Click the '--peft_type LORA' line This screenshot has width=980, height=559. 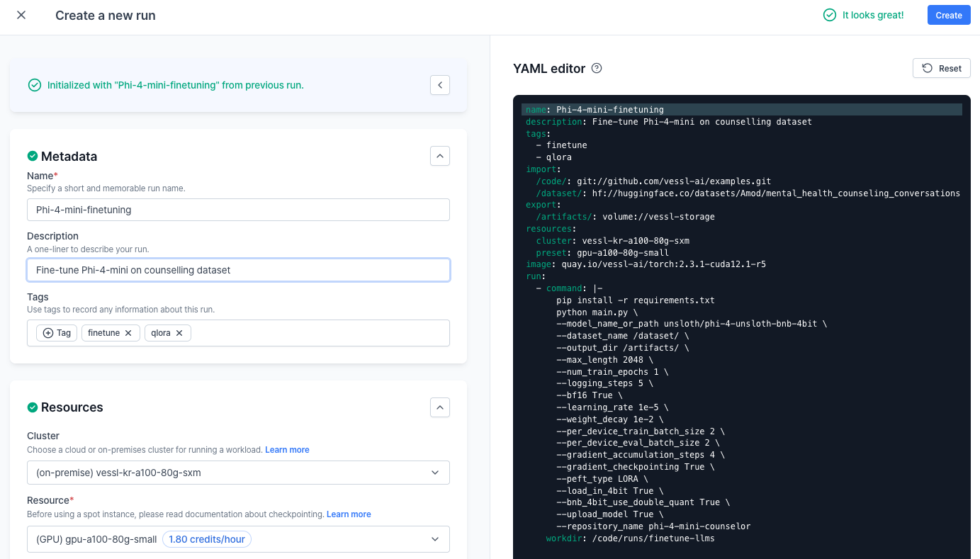pos(602,479)
